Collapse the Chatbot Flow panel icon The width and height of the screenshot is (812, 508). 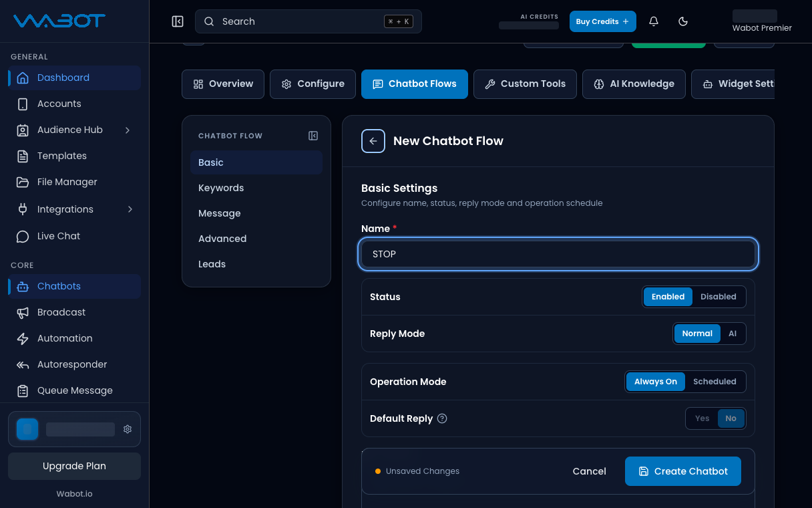[x=313, y=136]
